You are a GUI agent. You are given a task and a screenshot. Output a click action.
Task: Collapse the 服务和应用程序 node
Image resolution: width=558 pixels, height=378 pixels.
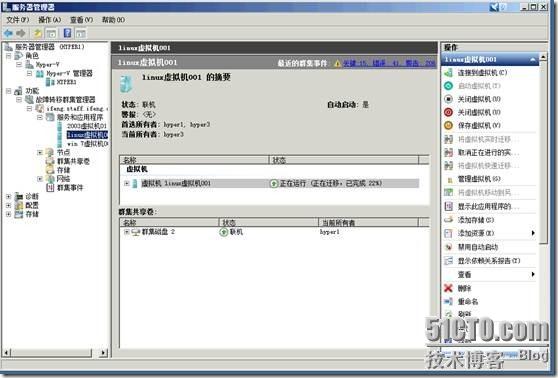point(40,117)
